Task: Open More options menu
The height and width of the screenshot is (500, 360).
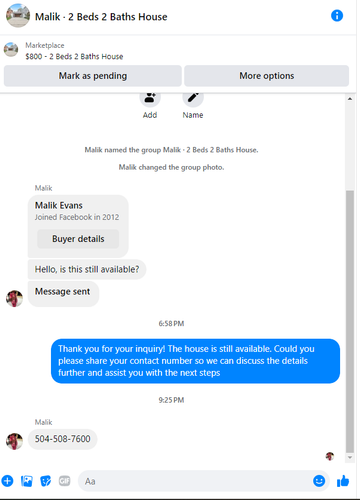Action: point(267,76)
